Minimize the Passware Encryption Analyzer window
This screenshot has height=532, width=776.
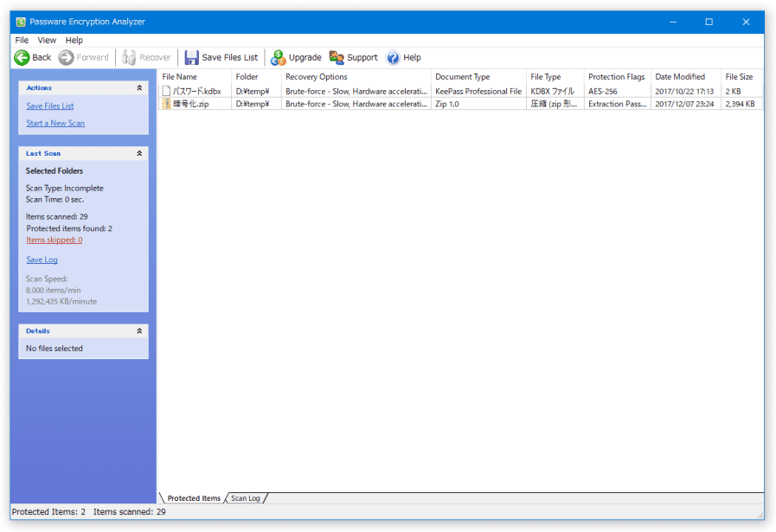pos(673,22)
